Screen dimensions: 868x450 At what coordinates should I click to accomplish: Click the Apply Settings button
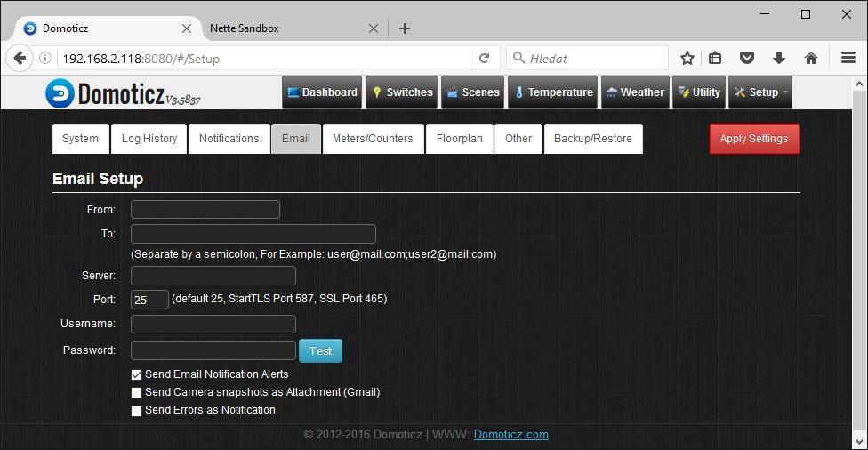pos(754,139)
